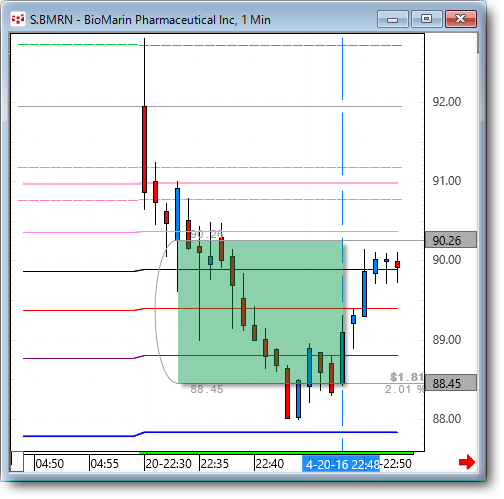Click the 91.00 price axis label

[447, 181]
